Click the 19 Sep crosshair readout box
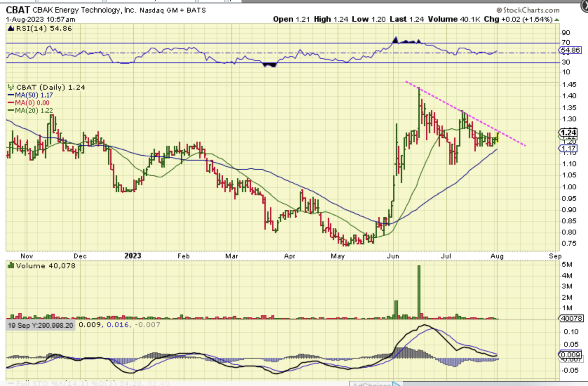588x386 pixels. coord(40,325)
